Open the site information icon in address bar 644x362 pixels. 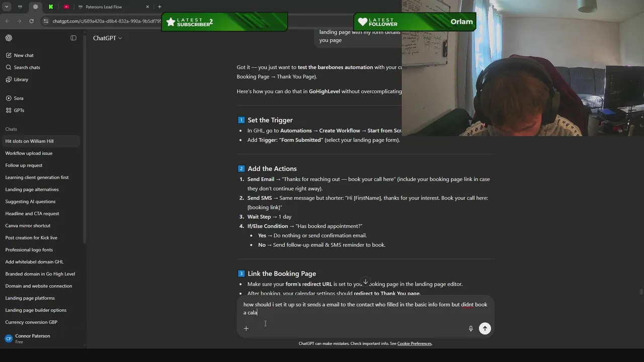46,21
